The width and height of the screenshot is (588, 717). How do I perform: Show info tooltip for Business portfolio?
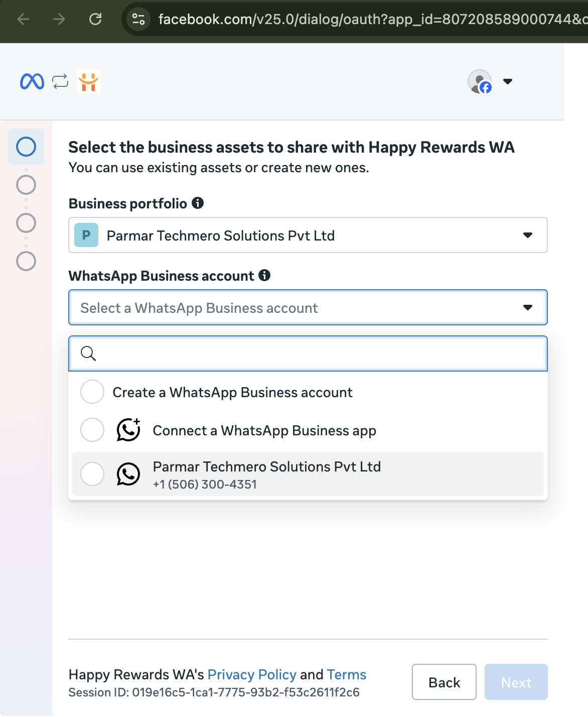pyautogui.click(x=198, y=203)
